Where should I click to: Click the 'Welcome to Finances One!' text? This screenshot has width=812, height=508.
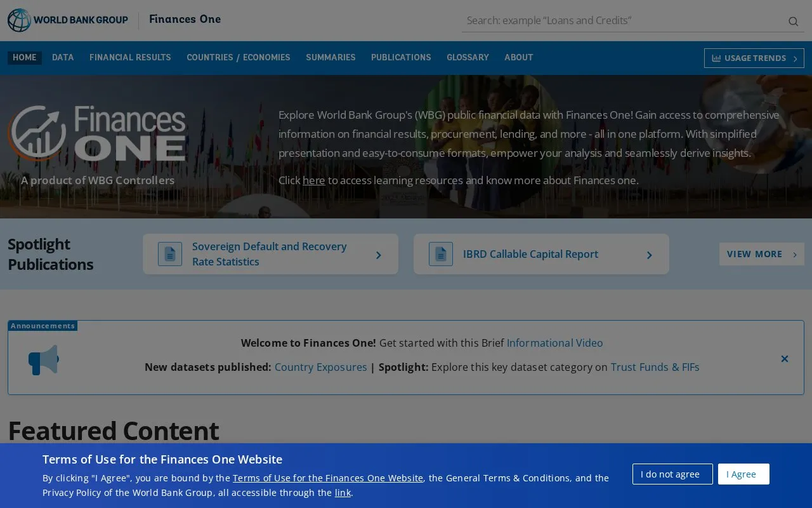coord(308,343)
